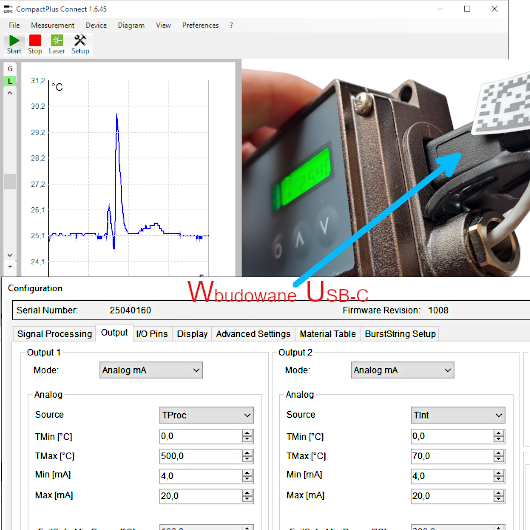Click the Output 1 TMin input field
Image resolution: width=530 pixels, height=530 pixels.
201,436
